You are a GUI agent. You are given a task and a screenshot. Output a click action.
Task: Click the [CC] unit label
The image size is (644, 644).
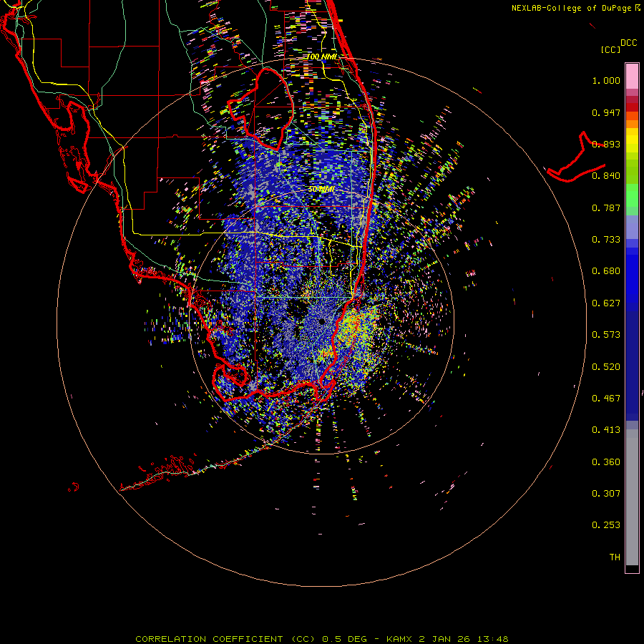click(x=610, y=49)
